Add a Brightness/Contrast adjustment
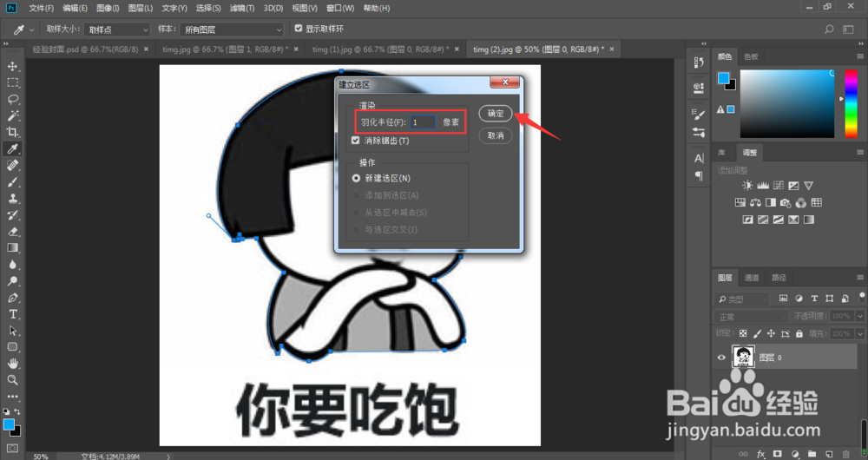This screenshot has width=868, height=460. point(747,186)
